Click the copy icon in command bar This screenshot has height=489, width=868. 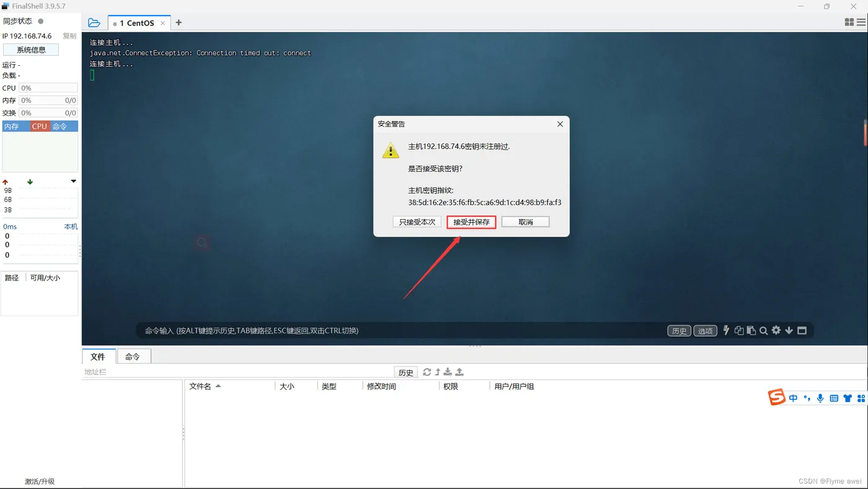pyautogui.click(x=738, y=330)
